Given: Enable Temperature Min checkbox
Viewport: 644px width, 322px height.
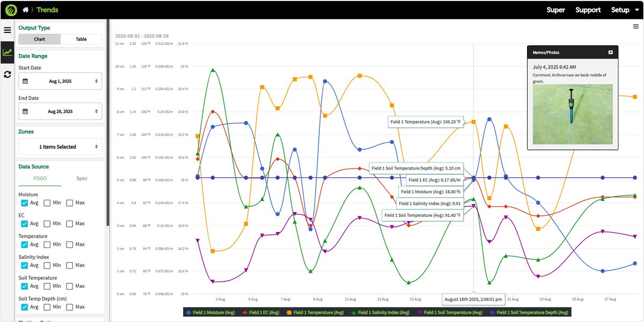Looking at the screenshot, I should tap(47, 245).
